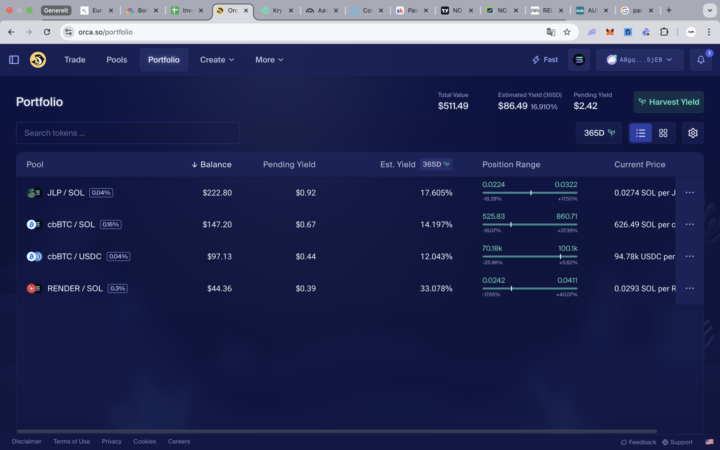Open Chrome three-dot menu
This screenshot has height=450, width=720.
(x=709, y=32)
